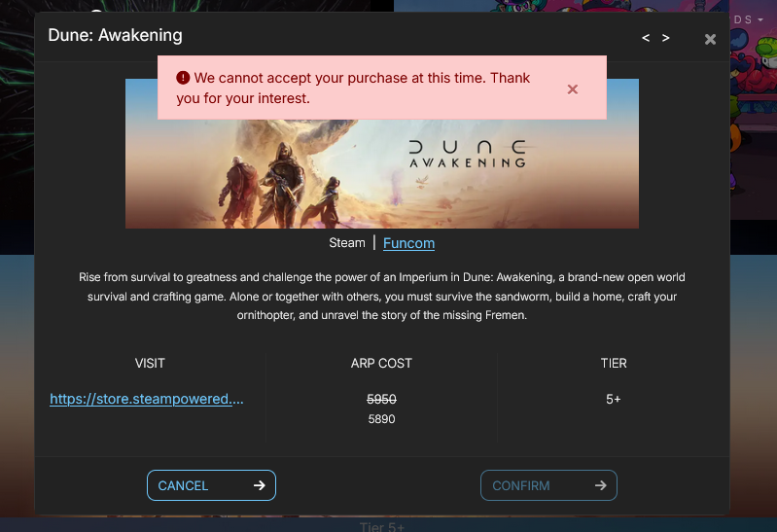777x532 pixels.
Task: Click the arrow icon inside the Confirm button
Action: (x=601, y=485)
